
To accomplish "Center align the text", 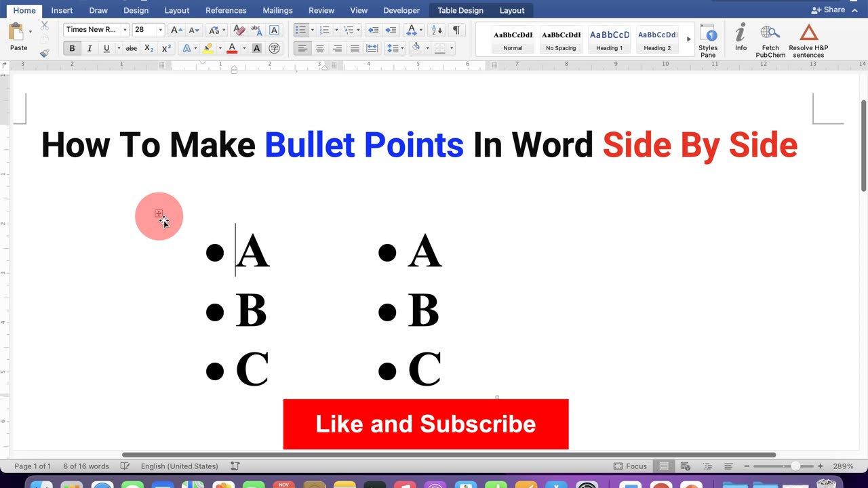I will (x=320, y=48).
